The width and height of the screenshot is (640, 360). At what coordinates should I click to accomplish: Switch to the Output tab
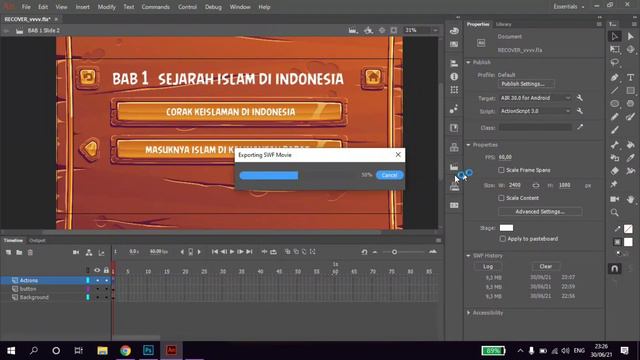point(37,240)
